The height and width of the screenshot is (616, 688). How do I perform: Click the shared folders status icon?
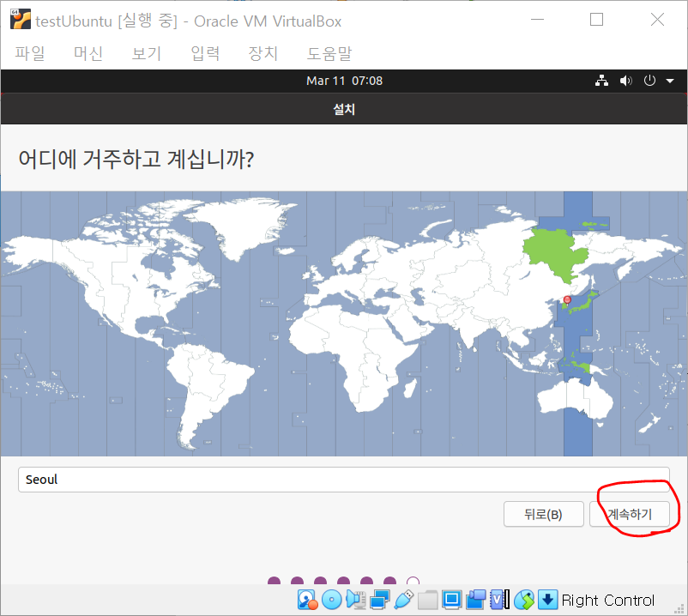tap(428, 600)
